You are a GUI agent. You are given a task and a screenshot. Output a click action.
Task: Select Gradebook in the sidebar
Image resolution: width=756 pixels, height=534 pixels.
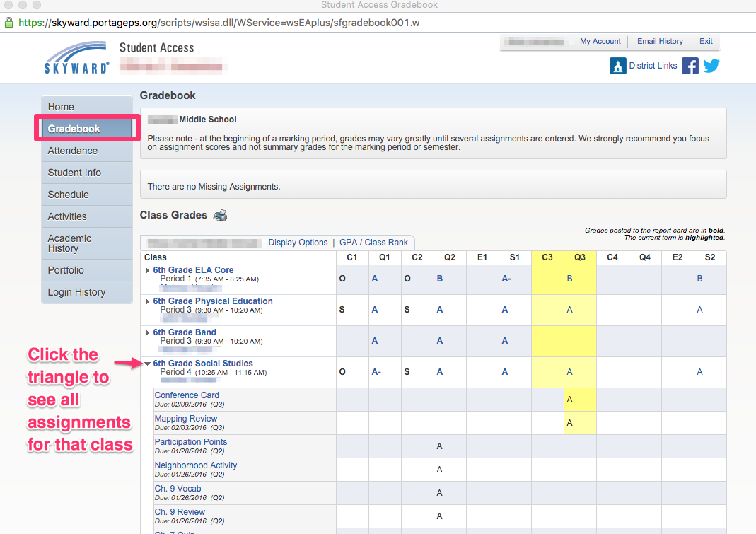pos(87,129)
